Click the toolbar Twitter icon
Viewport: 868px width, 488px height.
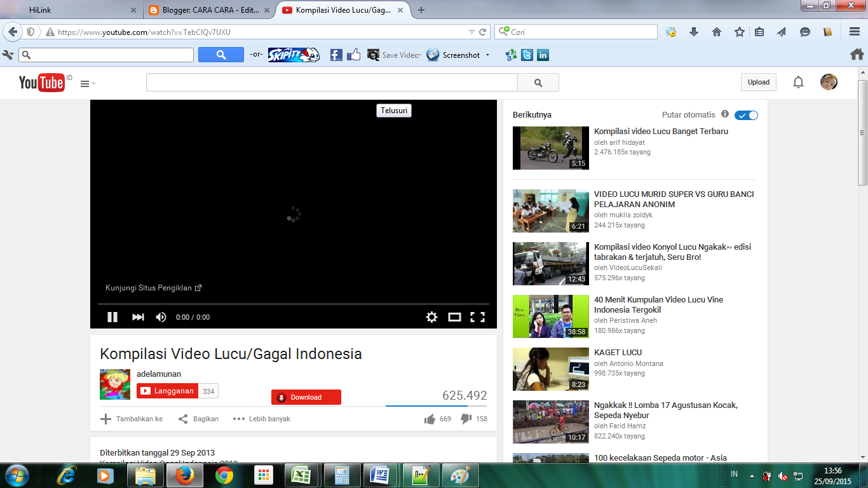527,55
